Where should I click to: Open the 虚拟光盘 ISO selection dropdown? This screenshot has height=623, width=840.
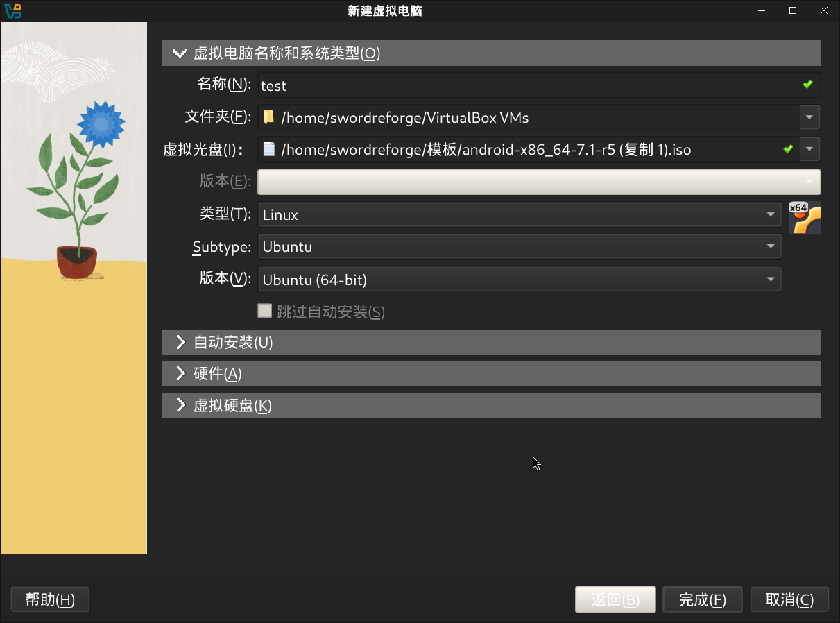(x=809, y=149)
